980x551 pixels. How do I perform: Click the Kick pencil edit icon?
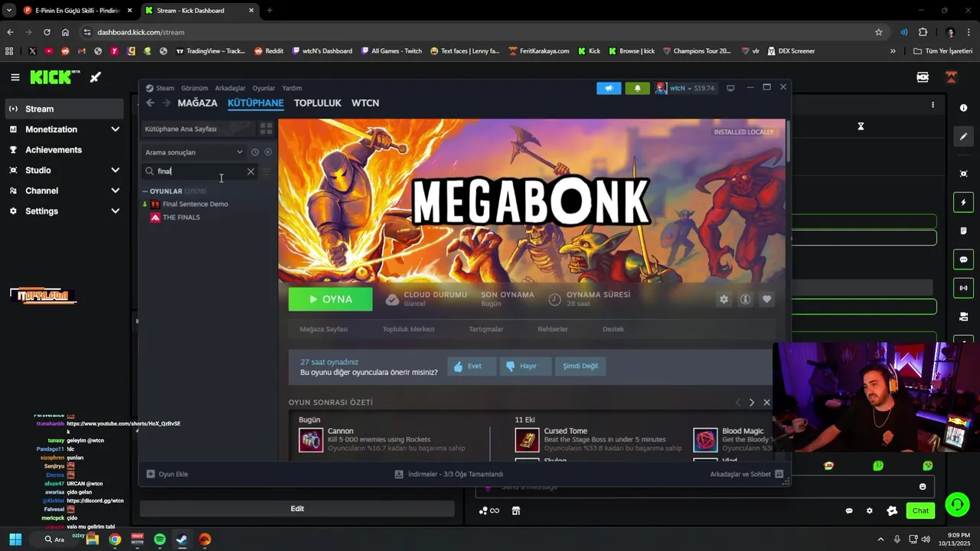tap(963, 136)
